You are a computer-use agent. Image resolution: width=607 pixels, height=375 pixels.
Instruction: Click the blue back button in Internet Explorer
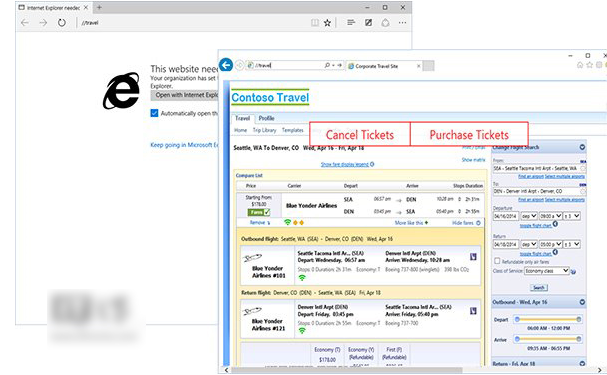[x=226, y=65]
